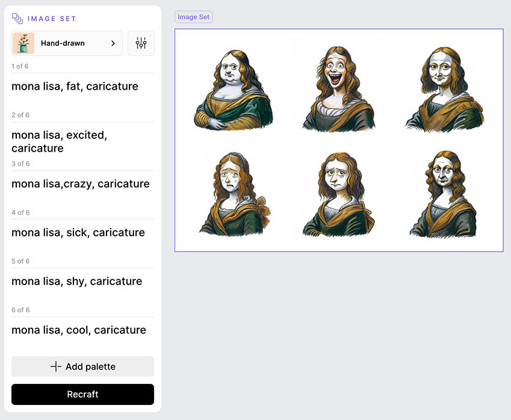Screen dimensions: 511x420
Task: Edit the "mona lisa,crazy, caricature" prompt
Action: 81,184
